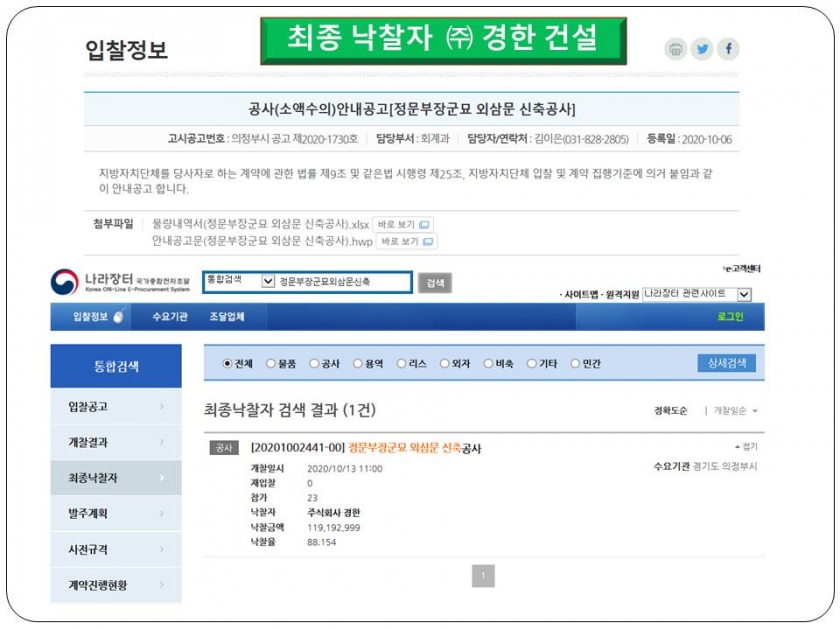Select the 전체 radio button

(227, 364)
